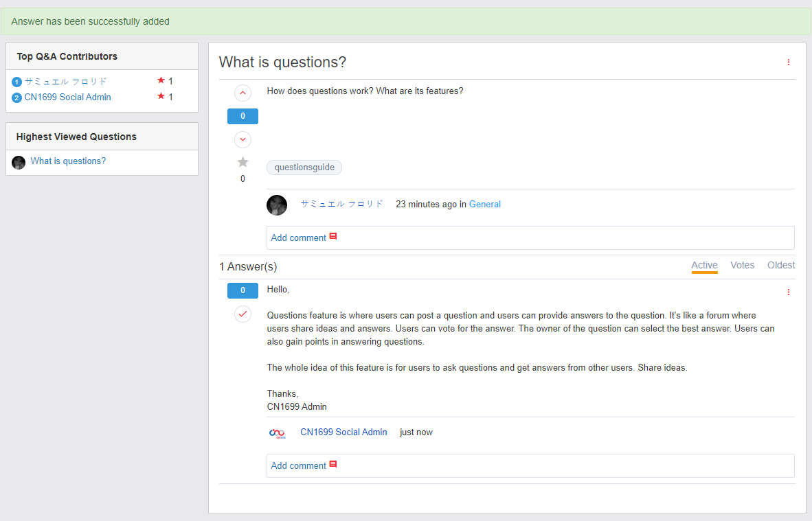Sort answers by Oldest tab

[781, 266]
